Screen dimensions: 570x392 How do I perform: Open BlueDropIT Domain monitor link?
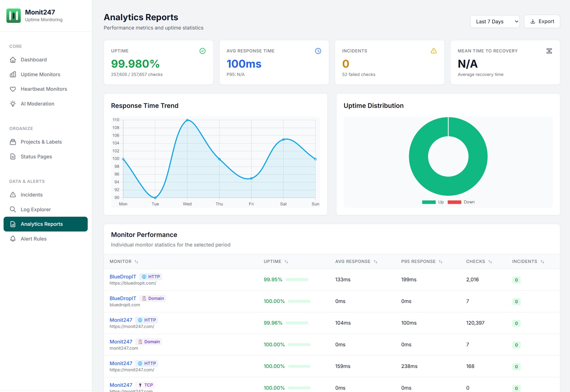point(123,298)
